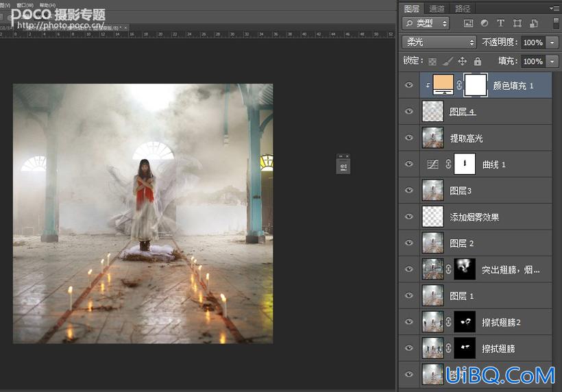The height and width of the screenshot is (392, 562).
Task: Click mask link icon on 擦拭翅膀 layer
Action: coord(448,348)
